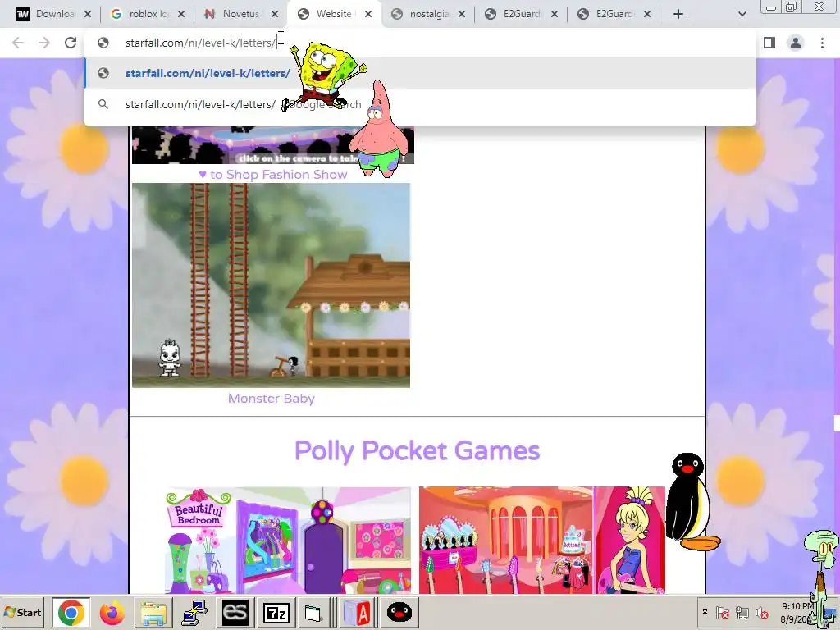840x630 pixels.
Task: Open the network status tray icon
Action: [x=742, y=612]
